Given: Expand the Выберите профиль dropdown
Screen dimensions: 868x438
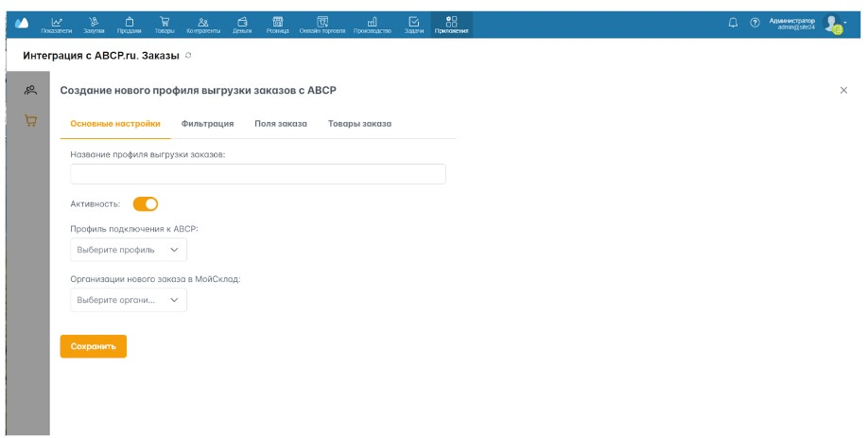Looking at the screenshot, I should [129, 250].
